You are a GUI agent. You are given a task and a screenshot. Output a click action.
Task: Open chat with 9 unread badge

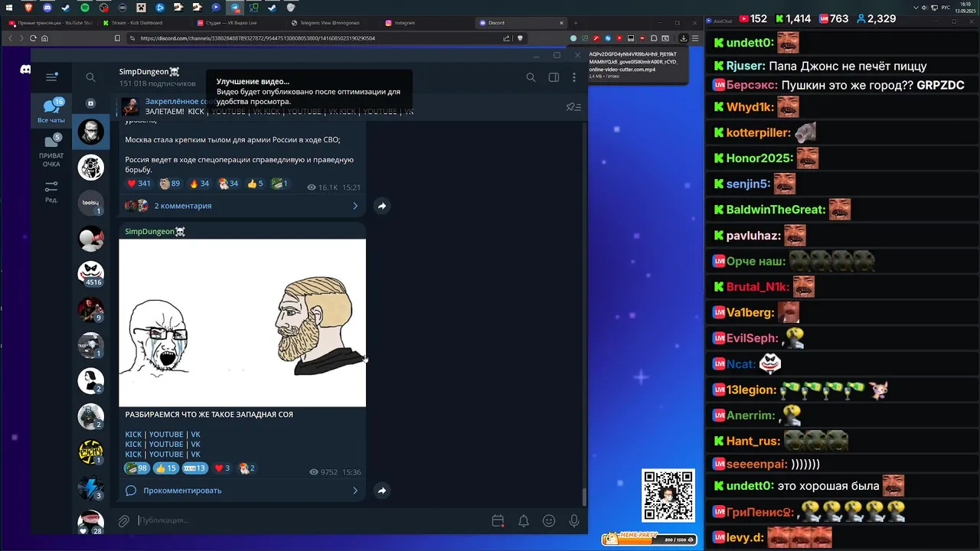pos(90,310)
